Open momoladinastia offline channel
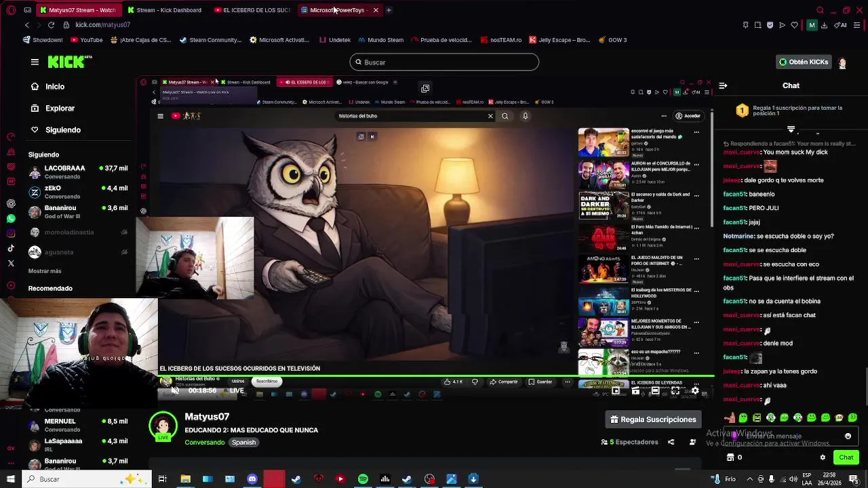The image size is (868, 488). click(x=78, y=232)
